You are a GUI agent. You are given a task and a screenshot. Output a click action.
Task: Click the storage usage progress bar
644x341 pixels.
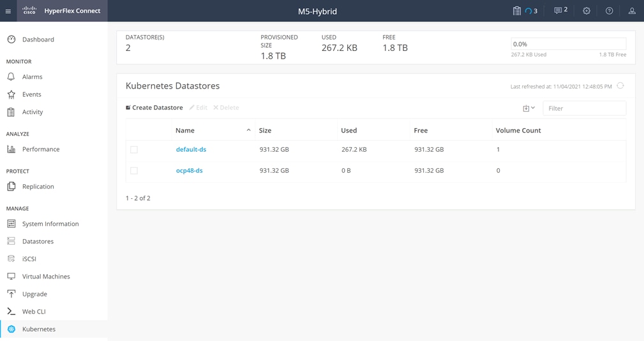[569, 44]
